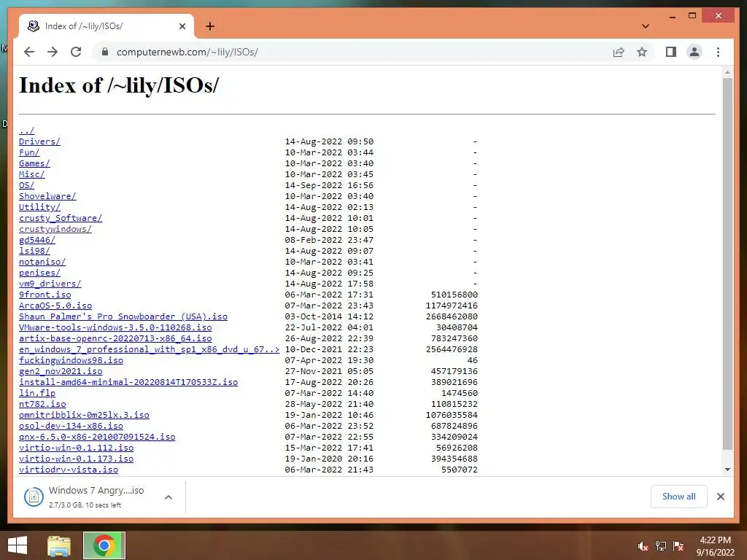
Task: Download virtio-win-0.1.112.iso
Action: click(x=76, y=448)
